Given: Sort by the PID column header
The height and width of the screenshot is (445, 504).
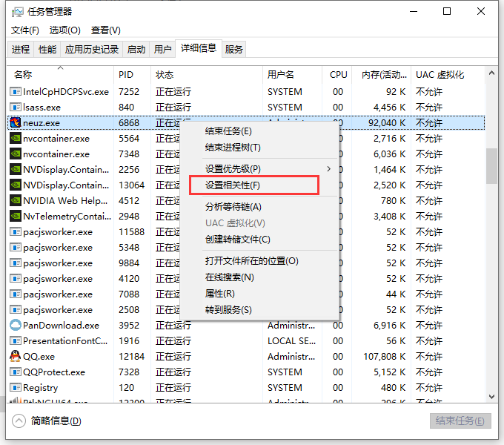Looking at the screenshot, I should pos(132,75).
